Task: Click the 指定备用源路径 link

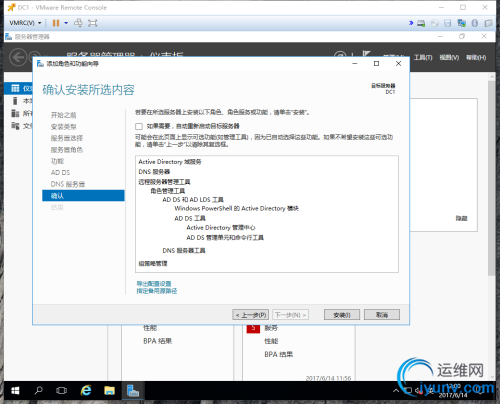Action: point(157,291)
